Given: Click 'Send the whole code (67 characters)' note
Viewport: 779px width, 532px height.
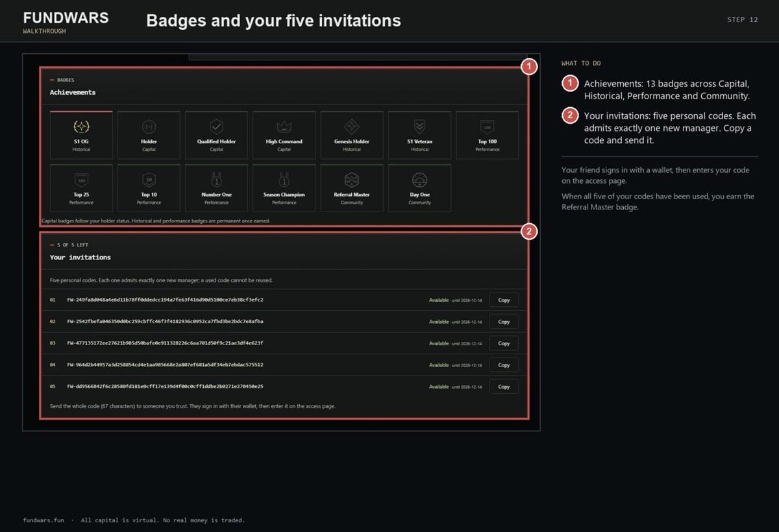Looking at the screenshot, I should [193, 406].
